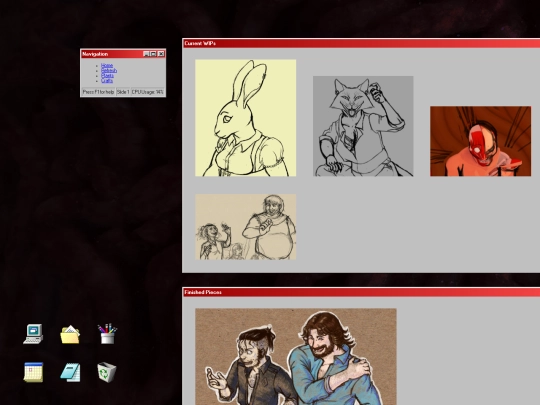Open the calendar desktop icon
Screen dimensions: 540x405
coord(33,372)
